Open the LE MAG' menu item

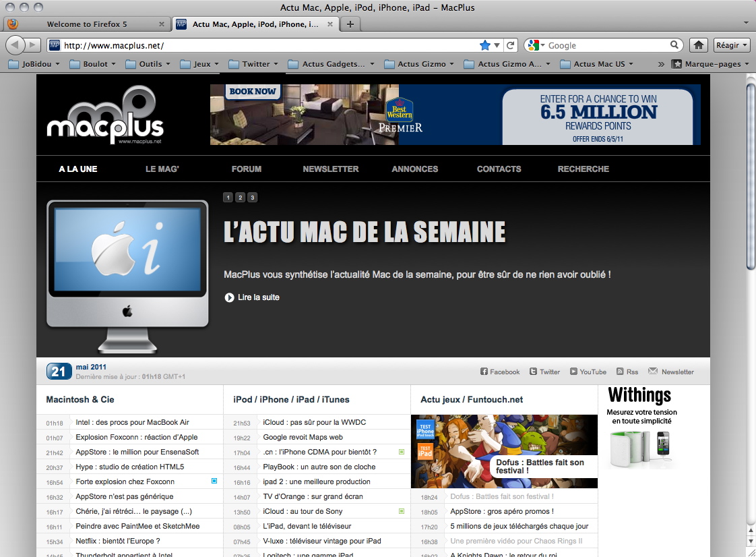point(162,169)
